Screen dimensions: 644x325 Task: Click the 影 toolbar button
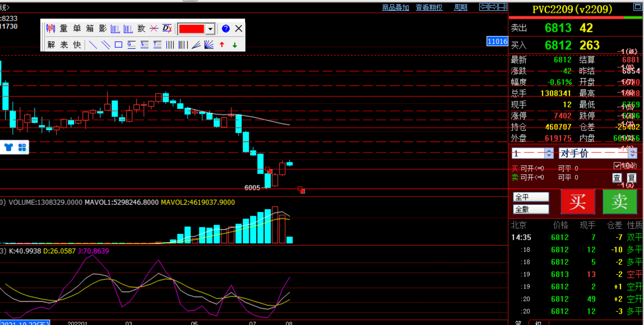pos(103,28)
